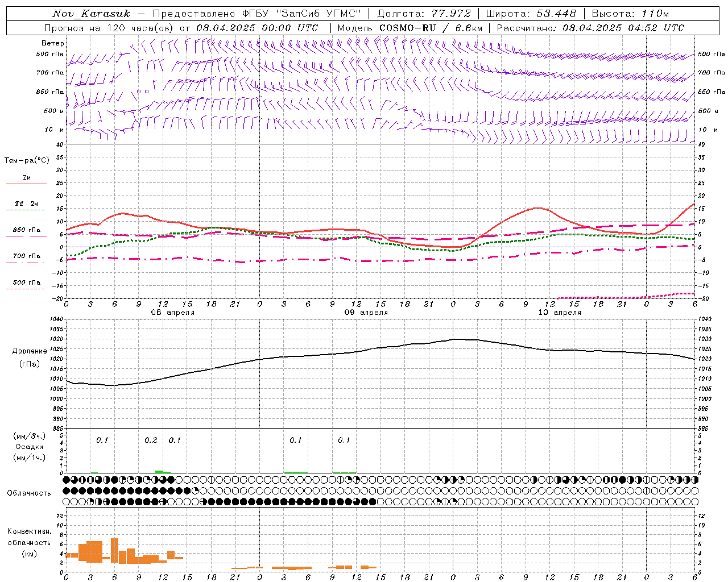The width and height of the screenshot is (728, 582).
Task: Click the 09 апреля date label
Action: click(x=366, y=313)
